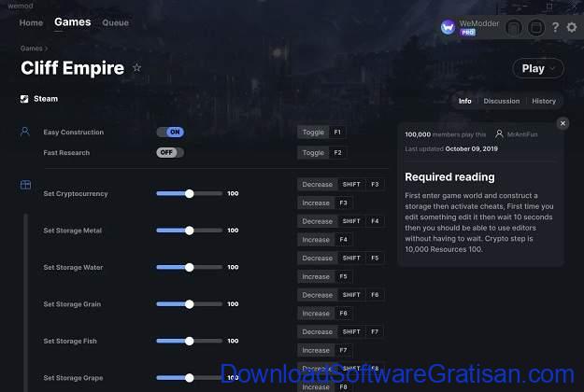Click the Set Cryptocurrency value 100
584x392 pixels.
coord(234,193)
